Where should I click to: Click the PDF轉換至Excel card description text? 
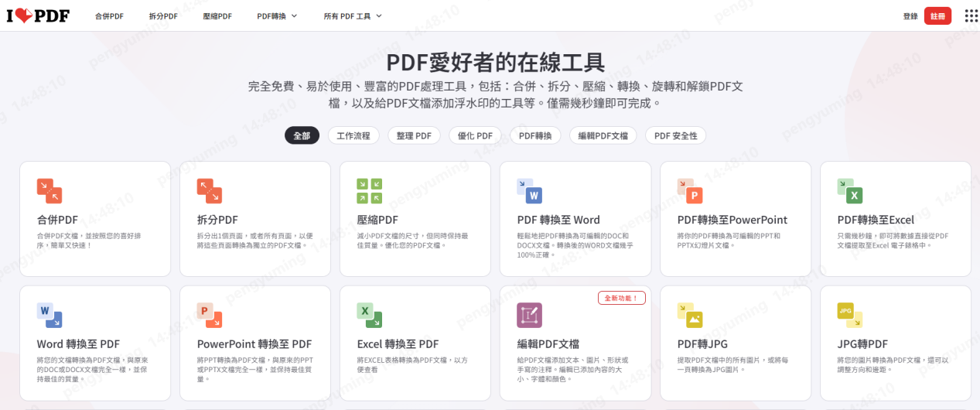tap(893, 240)
